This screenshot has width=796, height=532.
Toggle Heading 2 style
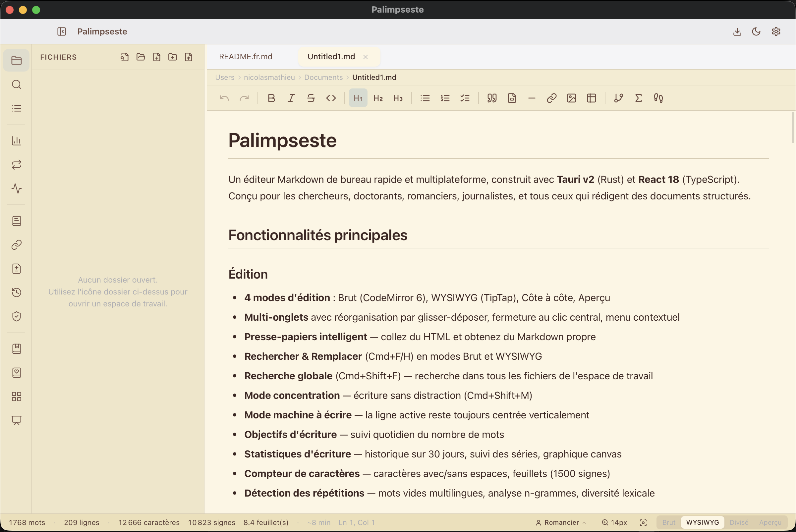378,98
